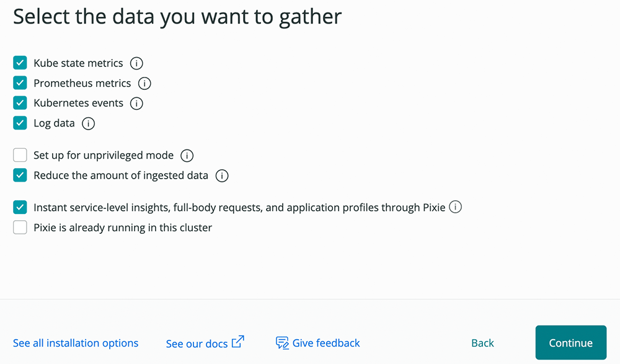Viewport: 620px width, 364px height.
Task: Uncheck Kube state metrics checkbox
Action: pyautogui.click(x=20, y=63)
